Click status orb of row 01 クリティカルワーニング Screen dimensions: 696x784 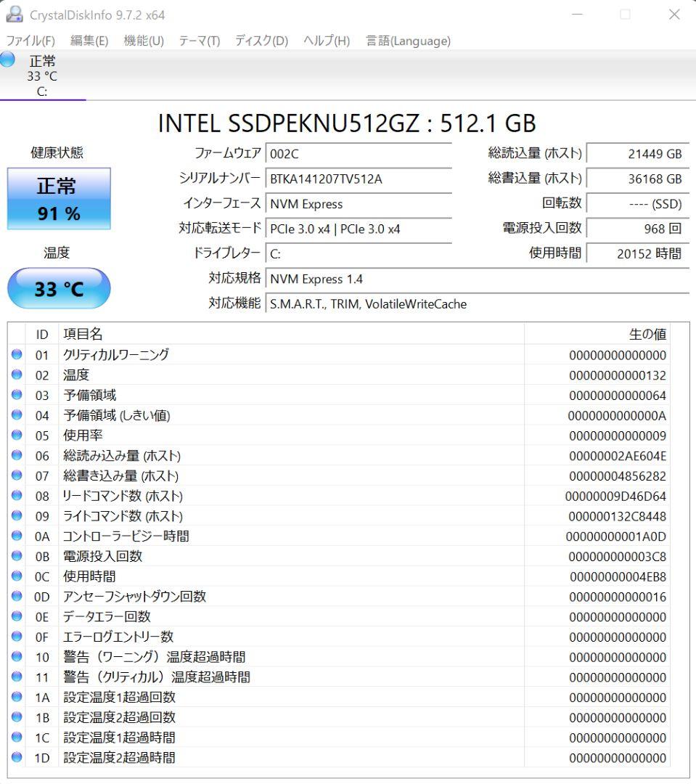pyautogui.click(x=17, y=354)
